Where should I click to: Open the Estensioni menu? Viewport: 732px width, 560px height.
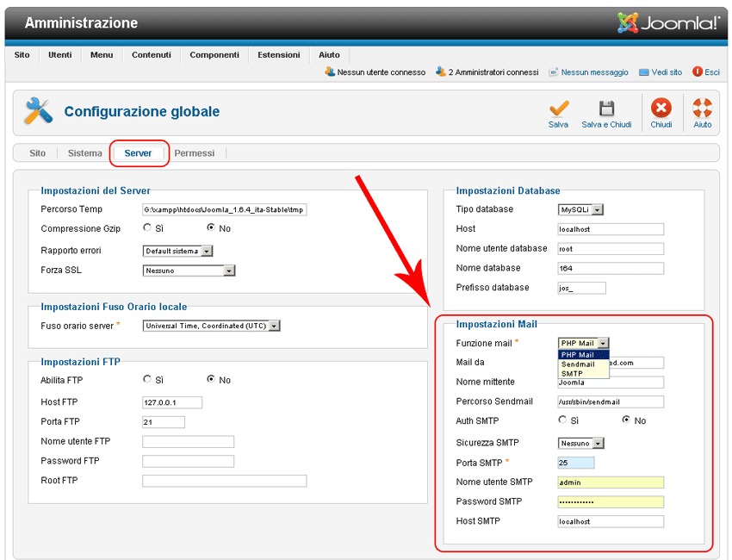click(278, 53)
